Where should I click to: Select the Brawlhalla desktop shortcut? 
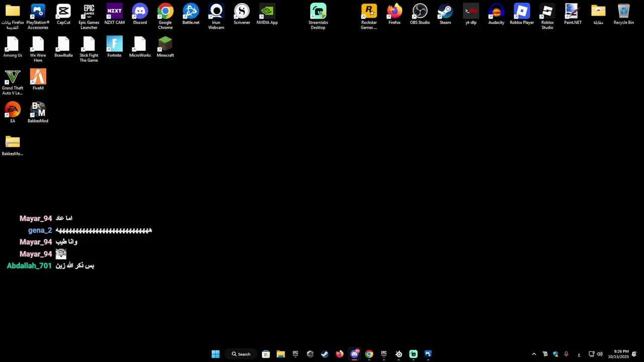click(x=63, y=47)
